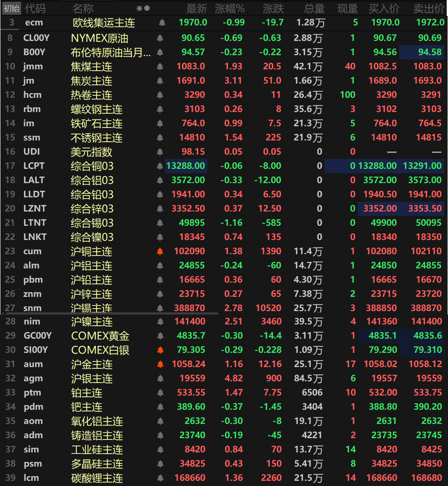This screenshot has height=486, width=448.
Task: Click the round dot icon in header
Action: click(147, 8)
